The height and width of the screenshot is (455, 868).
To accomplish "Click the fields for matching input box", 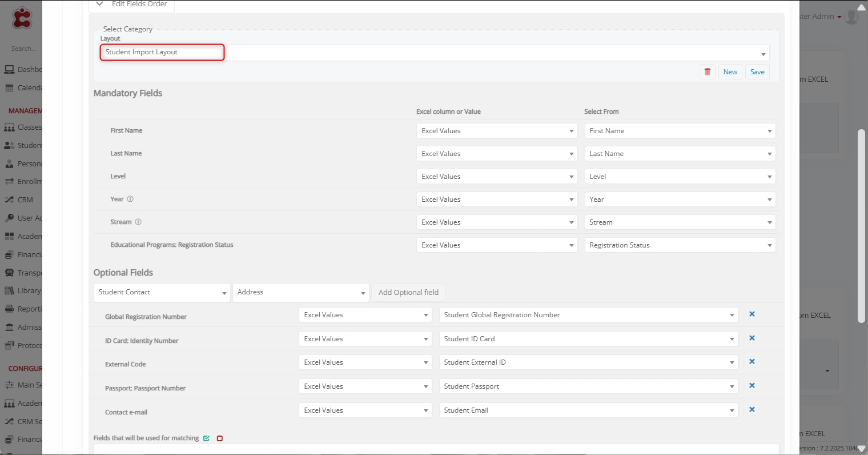I will pos(436,449).
